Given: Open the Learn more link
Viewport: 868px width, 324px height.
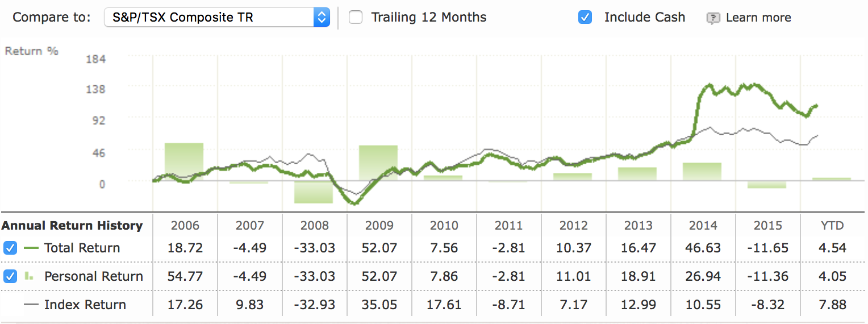Looking at the screenshot, I should pyautogui.click(x=758, y=18).
